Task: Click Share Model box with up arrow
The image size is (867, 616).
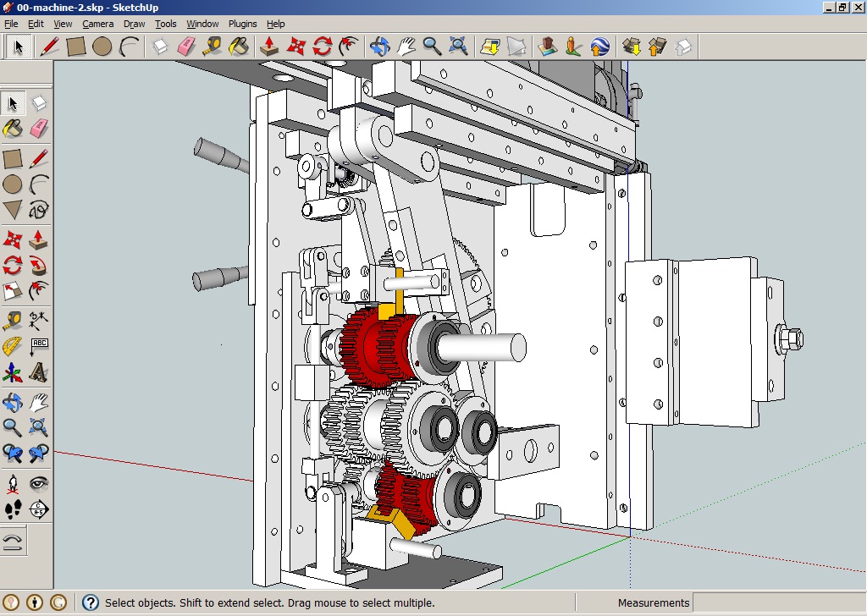Action: [657, 47]
